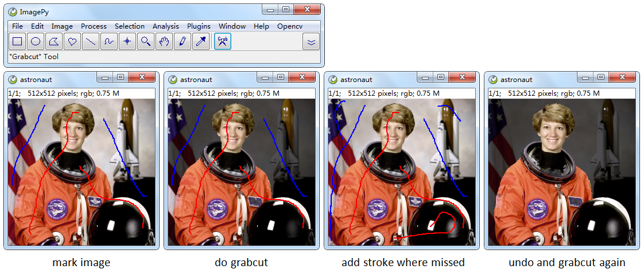Maximize the ImagePy main window

[285, 9]
